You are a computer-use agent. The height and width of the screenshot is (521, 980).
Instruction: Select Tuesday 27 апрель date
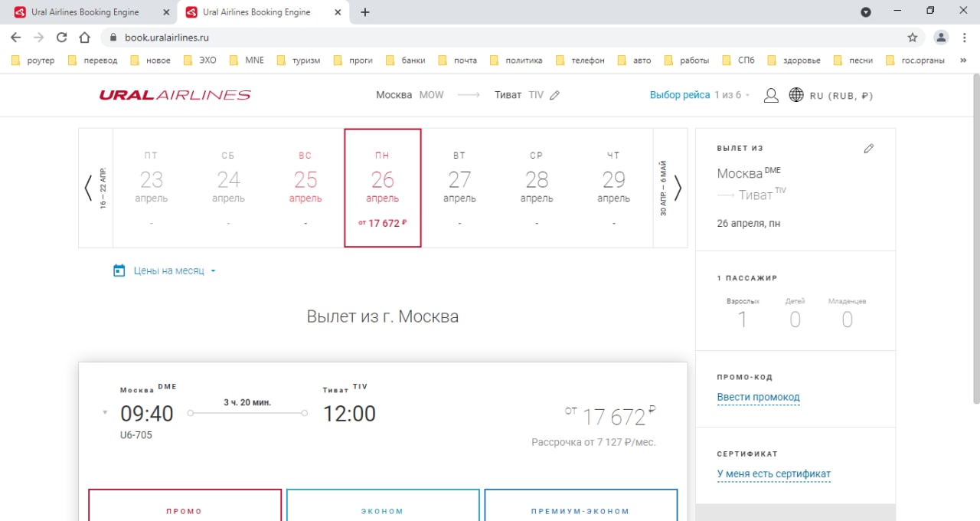pos(459,188)
